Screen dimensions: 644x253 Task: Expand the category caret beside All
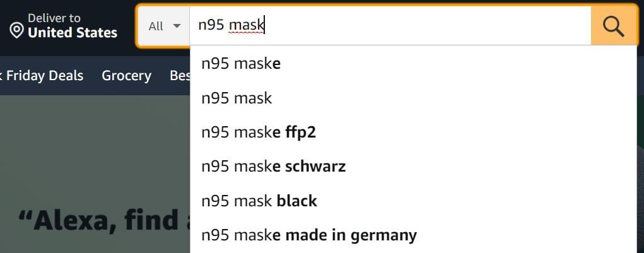177,26
